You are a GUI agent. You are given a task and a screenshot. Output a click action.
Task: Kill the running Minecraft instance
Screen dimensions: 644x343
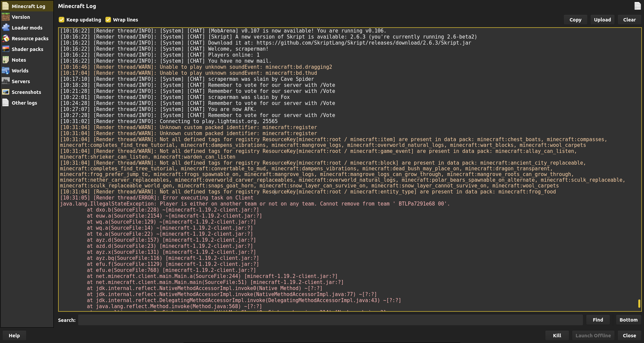coord(557,336)
